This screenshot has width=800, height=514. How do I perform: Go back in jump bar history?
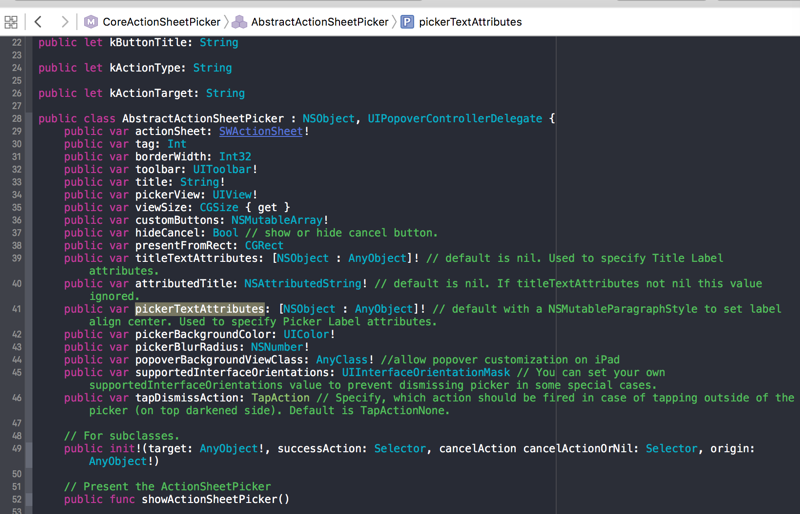tap(38, 22)
